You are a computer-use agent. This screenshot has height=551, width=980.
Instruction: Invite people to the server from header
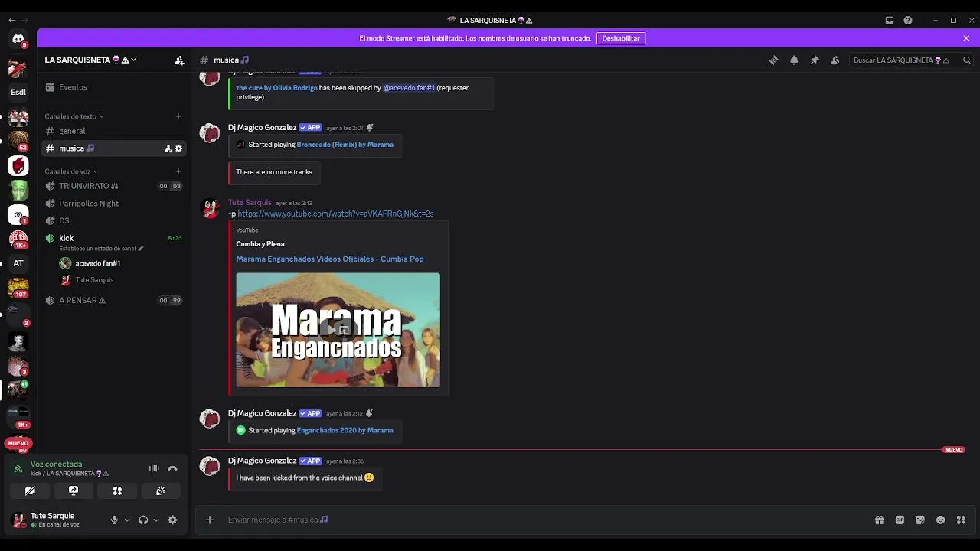[x=179, y=60]
